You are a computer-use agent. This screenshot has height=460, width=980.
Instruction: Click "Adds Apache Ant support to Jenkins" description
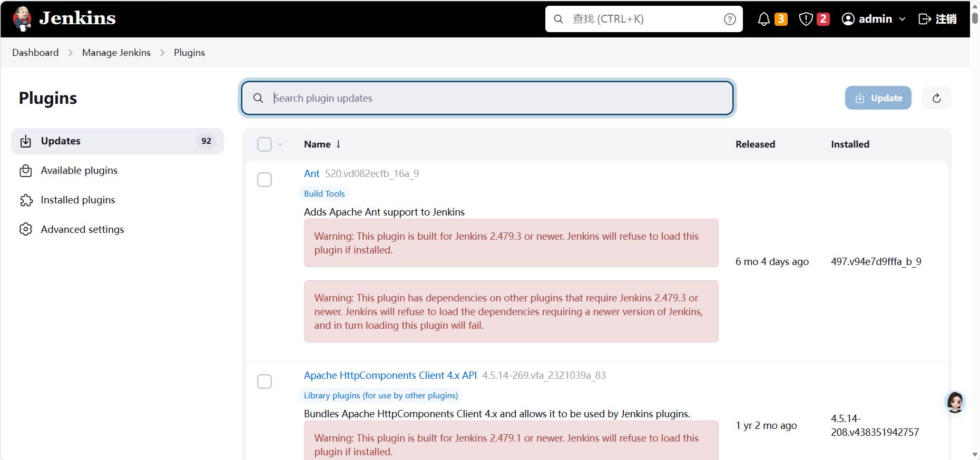click(384, 212)
